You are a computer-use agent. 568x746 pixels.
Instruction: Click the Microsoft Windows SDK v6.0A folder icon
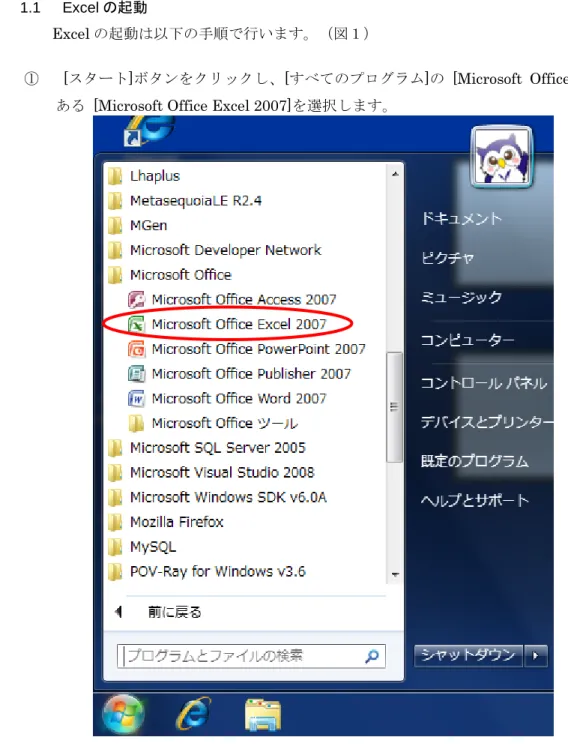(x=115, y=498)
